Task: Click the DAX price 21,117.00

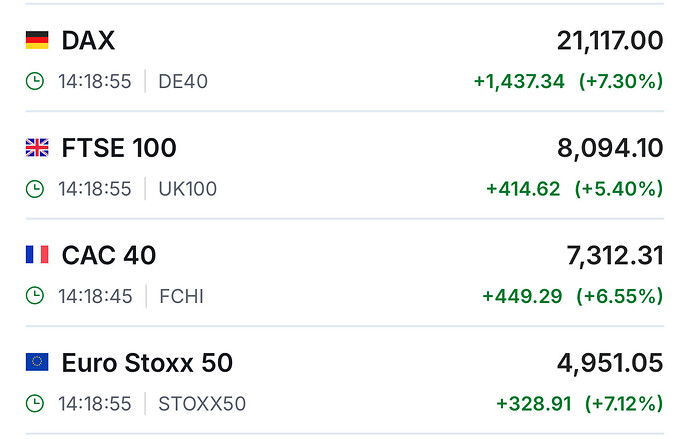Action: 609,41
